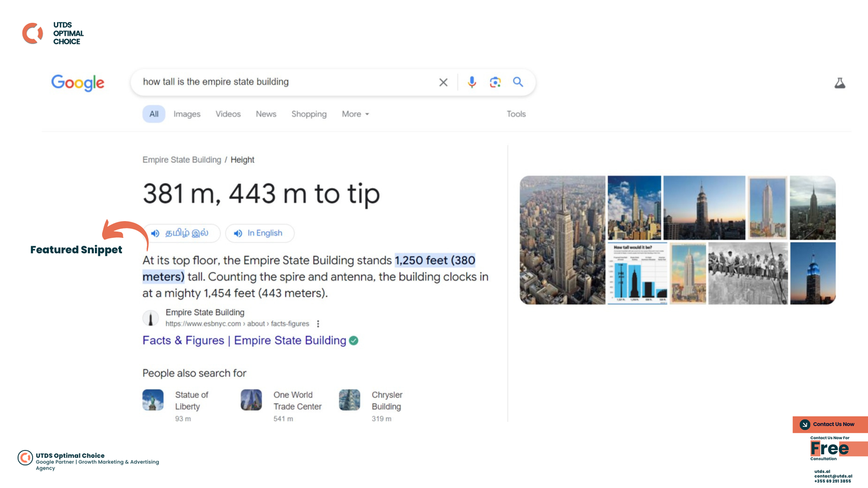Go to Google homepage via logo
The image size is (868, 488).
point(78,82)
